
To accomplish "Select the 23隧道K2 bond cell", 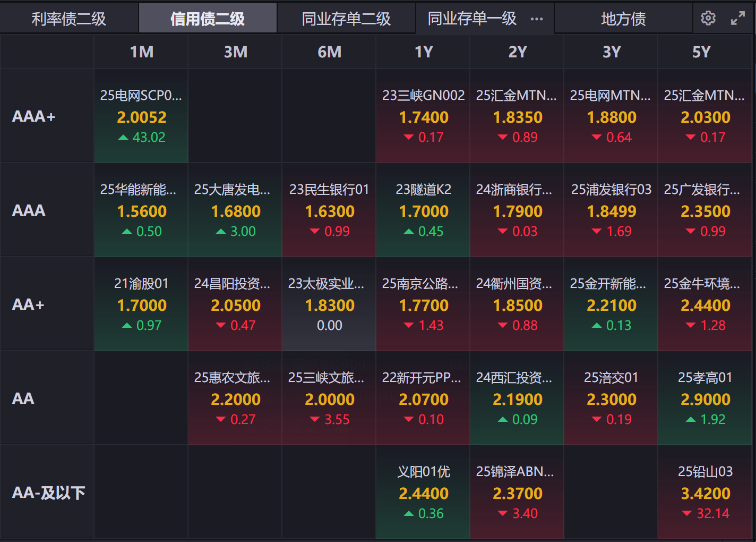I will tap(423, 210).
